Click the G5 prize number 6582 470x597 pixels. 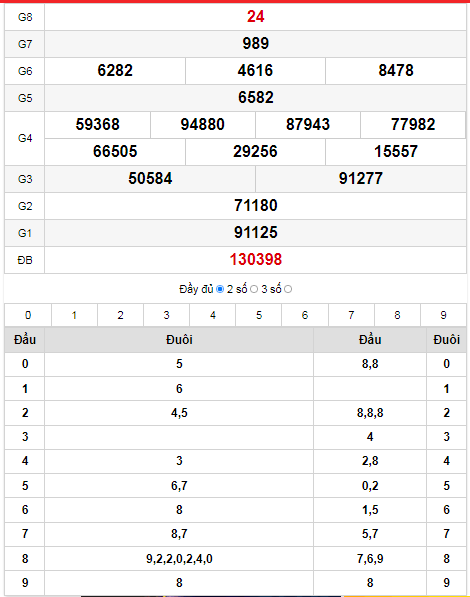pos(256,97)
